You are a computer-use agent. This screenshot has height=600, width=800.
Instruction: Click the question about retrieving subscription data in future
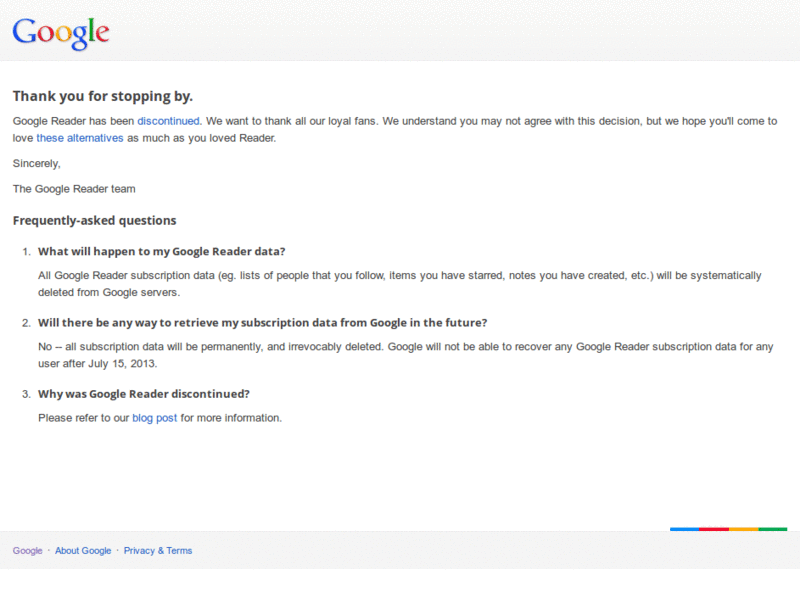[263, 323]
